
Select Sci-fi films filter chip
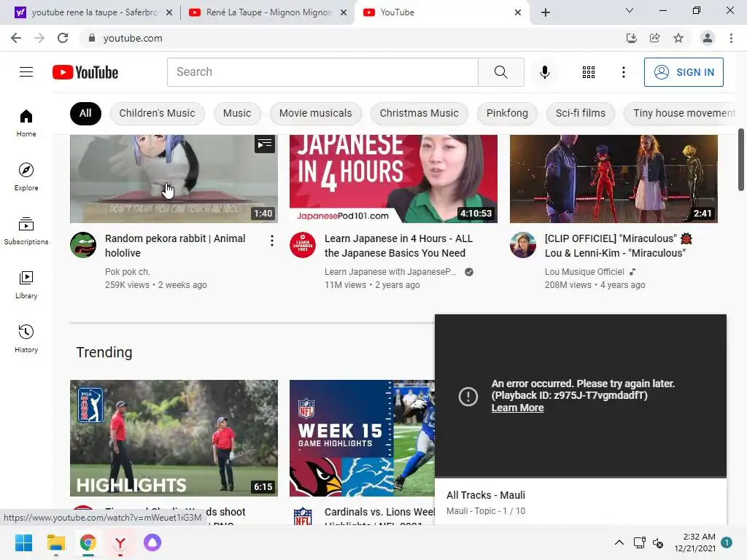tap(580, 113)
